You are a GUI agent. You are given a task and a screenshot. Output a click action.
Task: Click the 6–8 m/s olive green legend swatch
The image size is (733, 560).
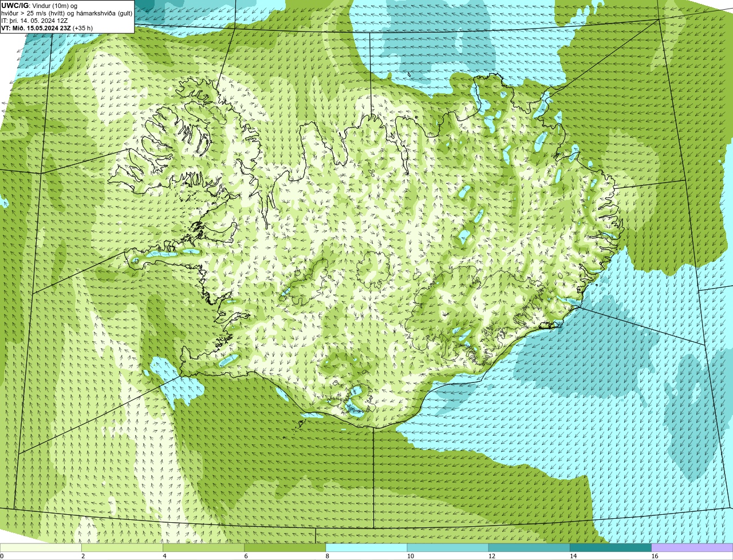[285, 547]
